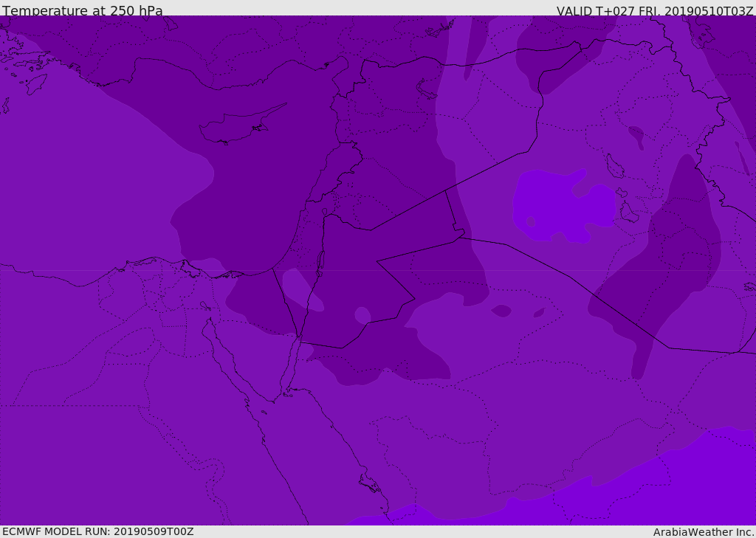Click the 'ArabiaWeather Inc' credit text
Viewport: 756px width, 538px height.
(704, 532)
